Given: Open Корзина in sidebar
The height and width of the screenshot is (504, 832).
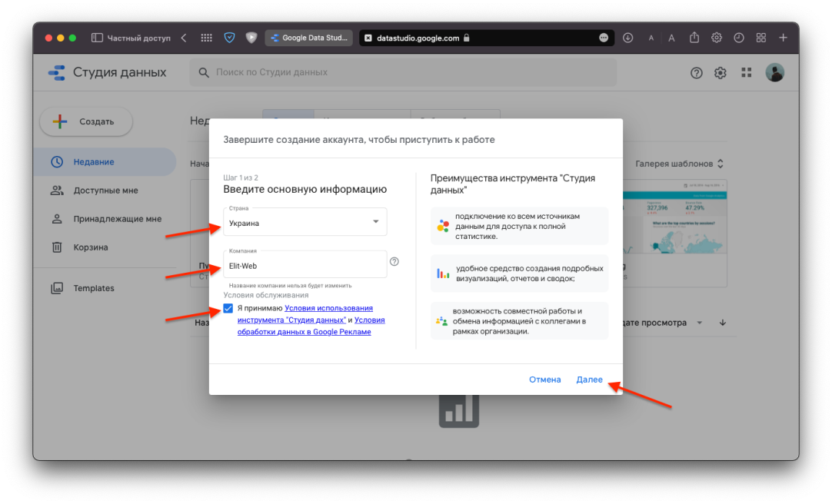Looking at the screenshot, I should click(x=105, y=247).
